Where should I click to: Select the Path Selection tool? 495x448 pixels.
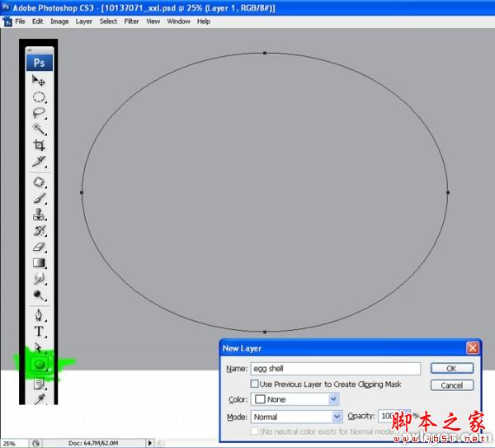(x=39, y=347)
